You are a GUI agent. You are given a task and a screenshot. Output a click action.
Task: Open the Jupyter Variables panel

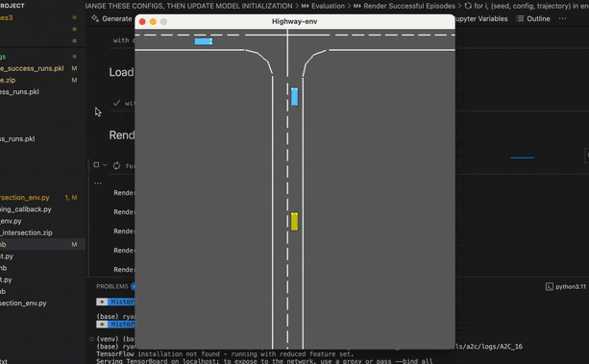point(481,19)
